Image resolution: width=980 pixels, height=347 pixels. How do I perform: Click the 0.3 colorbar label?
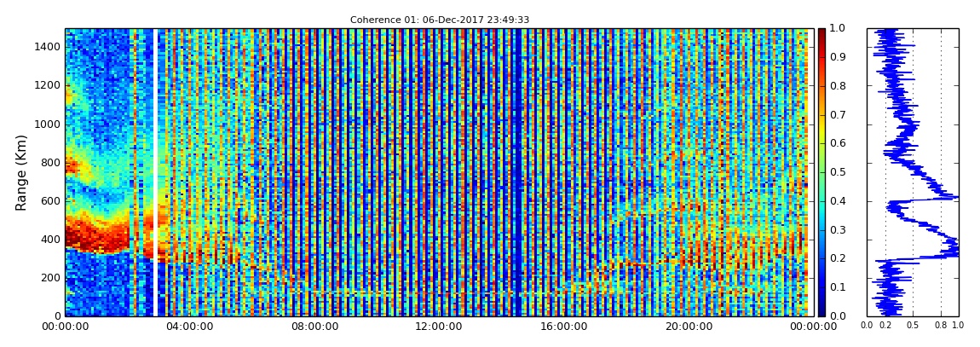[837, 229]
